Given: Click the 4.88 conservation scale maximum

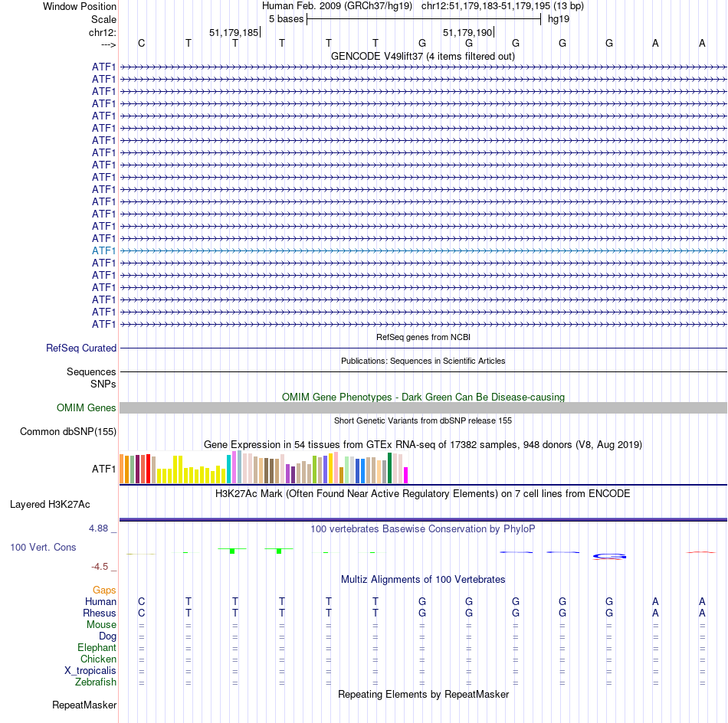Looking at the screenshot, I should pos(98,528).
